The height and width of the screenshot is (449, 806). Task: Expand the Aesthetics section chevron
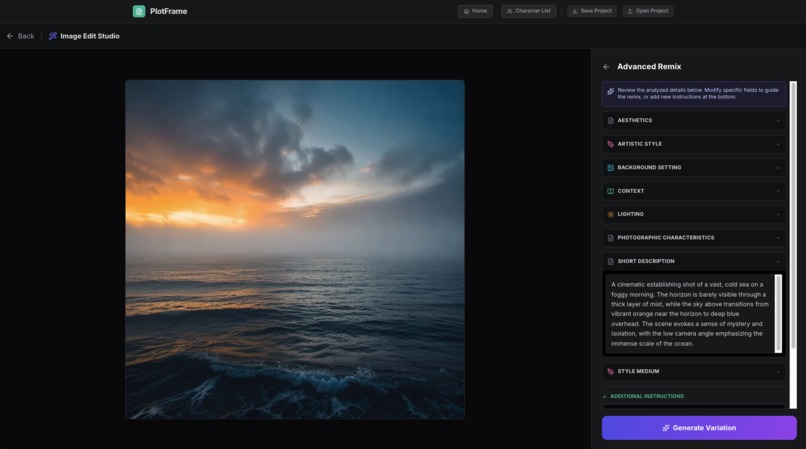tap(778, 121)
